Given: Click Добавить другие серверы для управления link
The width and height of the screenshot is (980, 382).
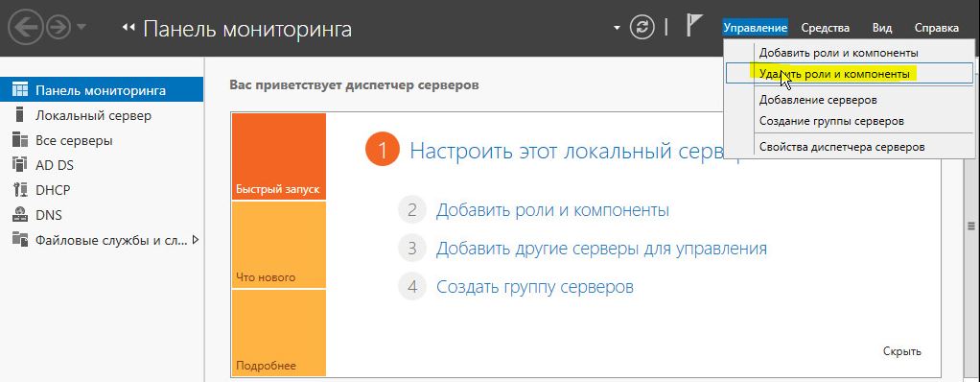Looking at the screenshot, I should 601,249.
